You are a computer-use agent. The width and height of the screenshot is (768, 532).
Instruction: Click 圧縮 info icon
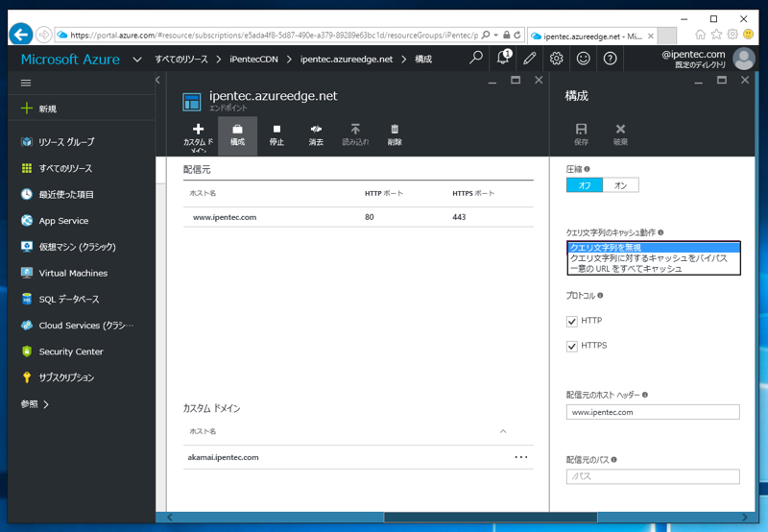tap(587, 169)
